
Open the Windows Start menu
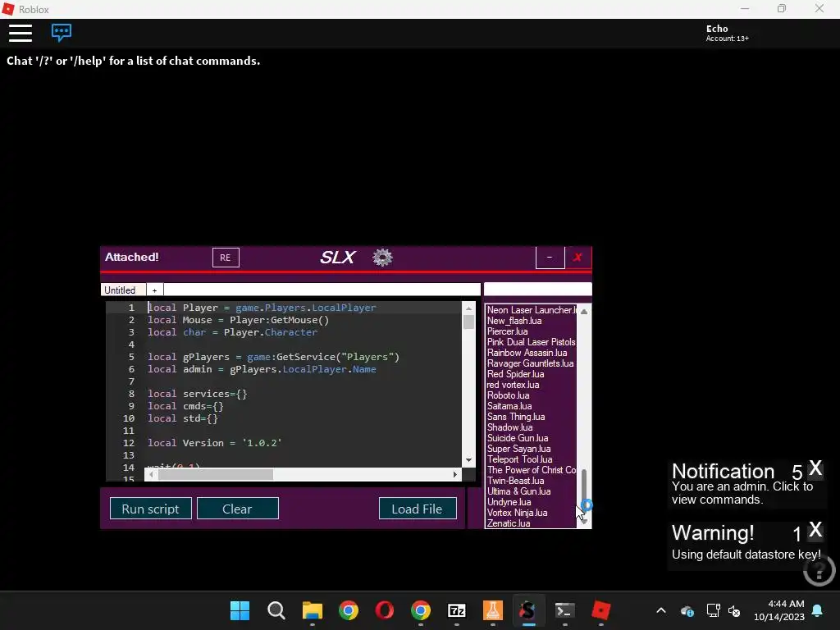coord(240,610)
